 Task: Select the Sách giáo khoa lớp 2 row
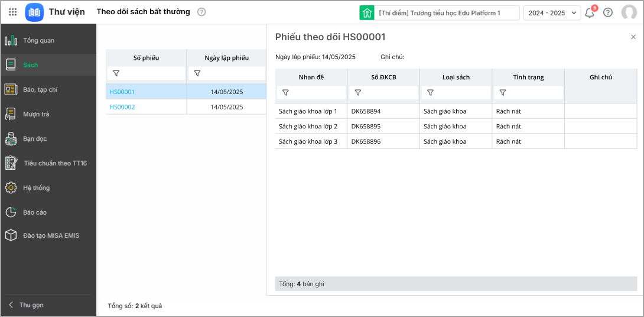(308, 127)
